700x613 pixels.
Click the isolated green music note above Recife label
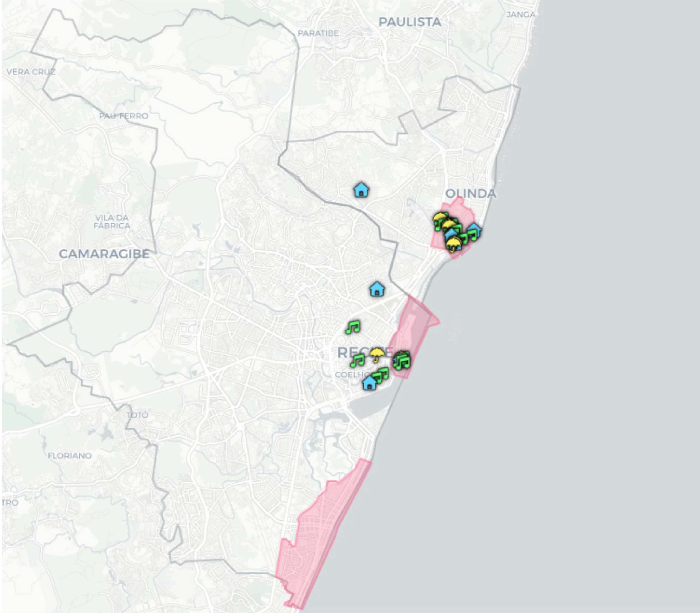353,327
